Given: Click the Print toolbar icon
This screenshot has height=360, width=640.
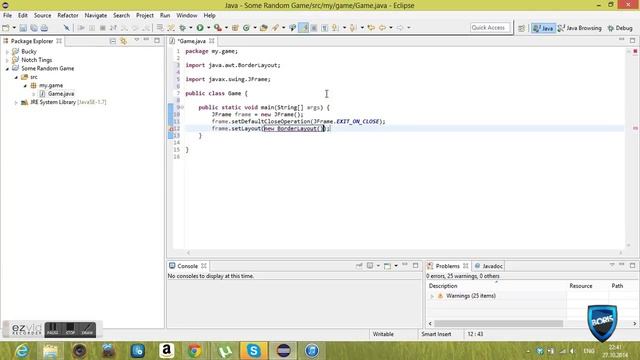Looking at the screenshot, I should click(44, 28).
